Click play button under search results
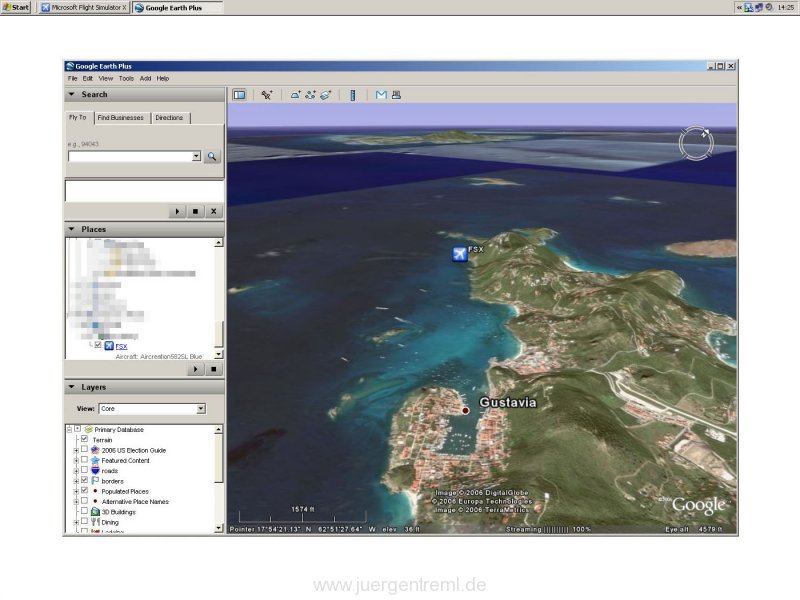 tap(177, 211)
